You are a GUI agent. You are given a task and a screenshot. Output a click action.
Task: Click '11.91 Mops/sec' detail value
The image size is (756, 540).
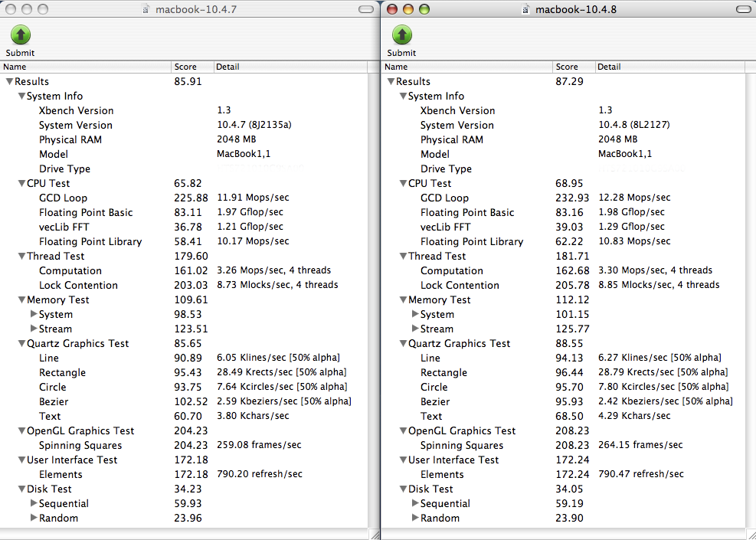[x=253, y=198]
